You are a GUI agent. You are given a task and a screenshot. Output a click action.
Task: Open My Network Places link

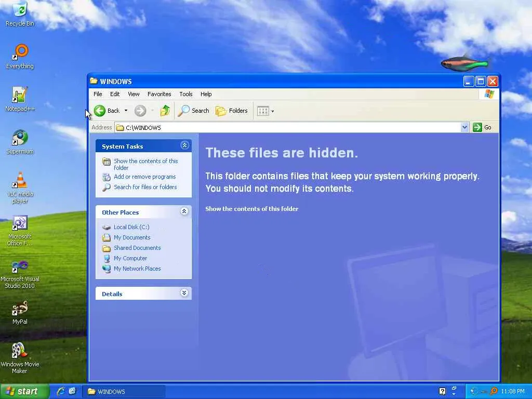(x=137, y=269)
